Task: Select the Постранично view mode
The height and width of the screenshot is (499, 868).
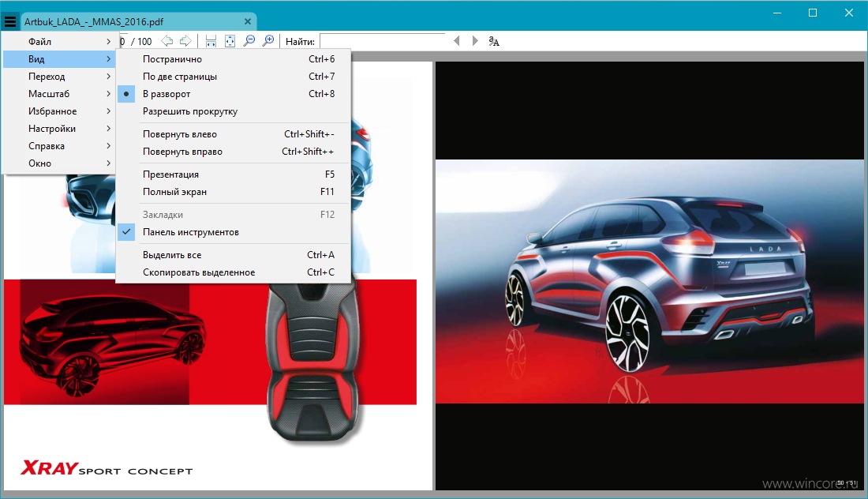Action: (x=234, y=59)
